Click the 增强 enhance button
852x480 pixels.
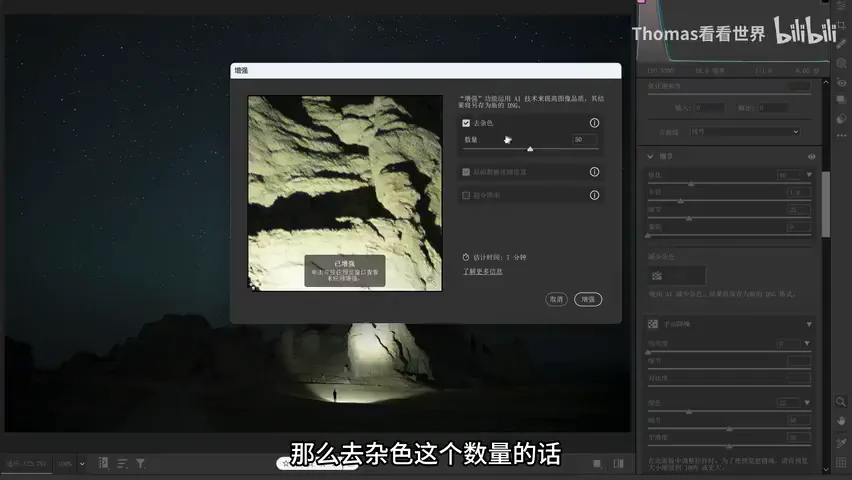[x=588, y=300]
